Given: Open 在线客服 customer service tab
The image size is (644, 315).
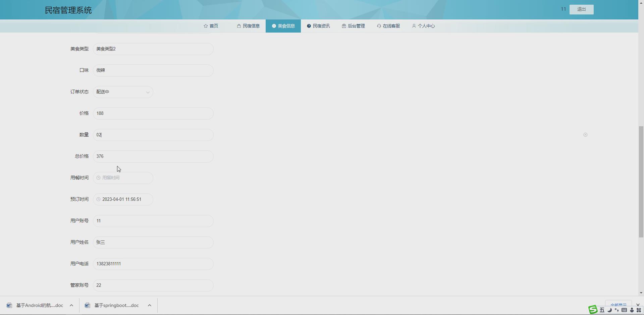Looking at the screenshot, I should (388, 26).
